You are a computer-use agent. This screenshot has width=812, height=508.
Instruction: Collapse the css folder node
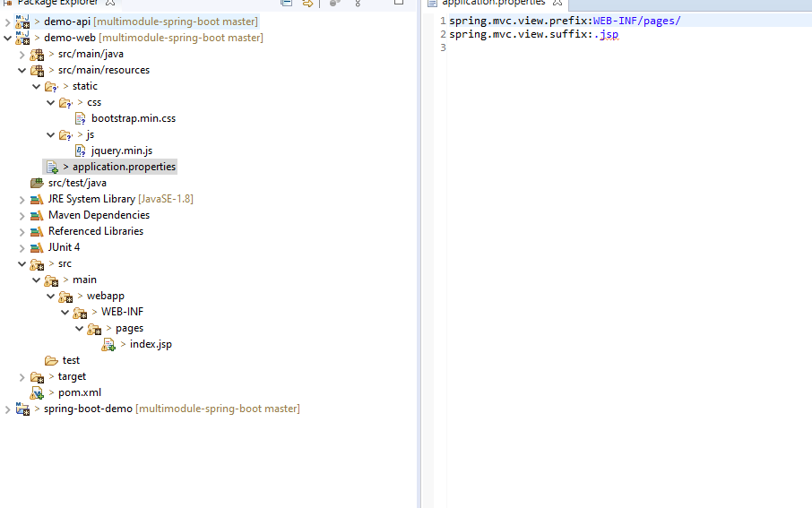[51, 102]
